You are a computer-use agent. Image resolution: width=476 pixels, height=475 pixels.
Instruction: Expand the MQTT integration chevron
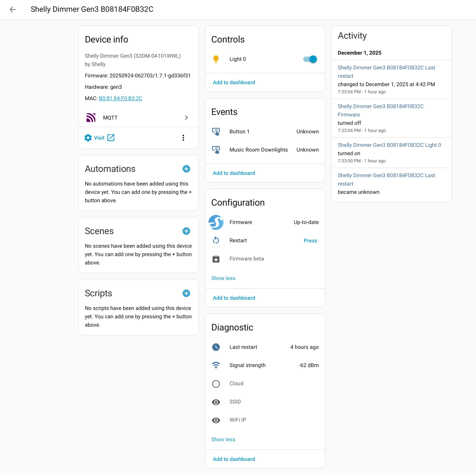click(186, 117)
